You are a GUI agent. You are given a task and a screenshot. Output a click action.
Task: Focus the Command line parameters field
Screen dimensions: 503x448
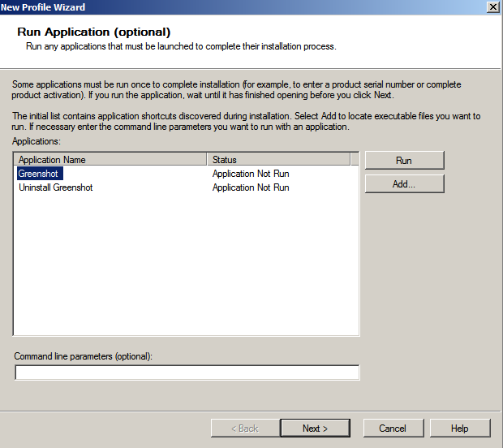click(x=187, y=373)
